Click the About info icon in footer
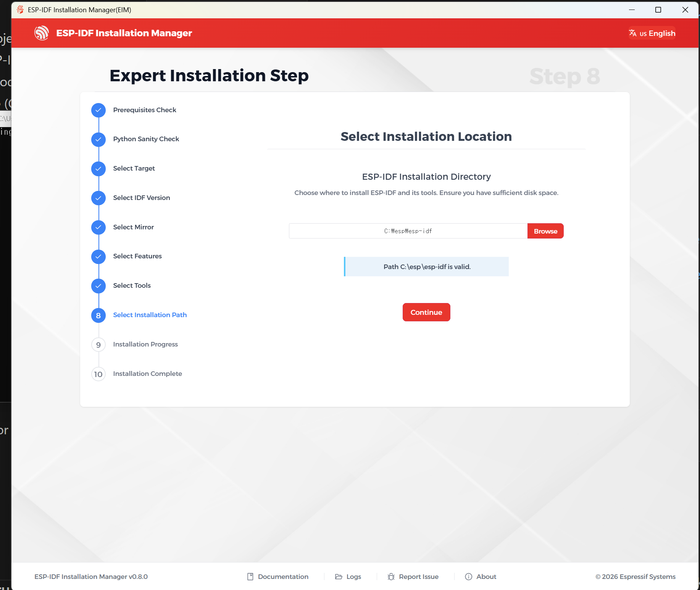The width and height of the screenshot is (700, 590). 469,577
